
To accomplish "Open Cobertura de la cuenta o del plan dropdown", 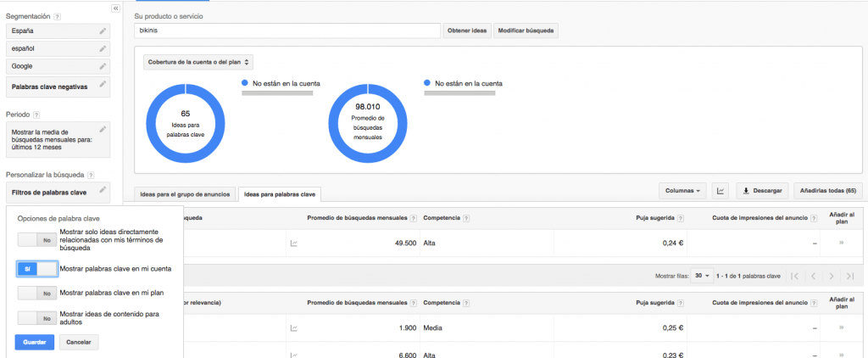I will click(x=198, y=62).
